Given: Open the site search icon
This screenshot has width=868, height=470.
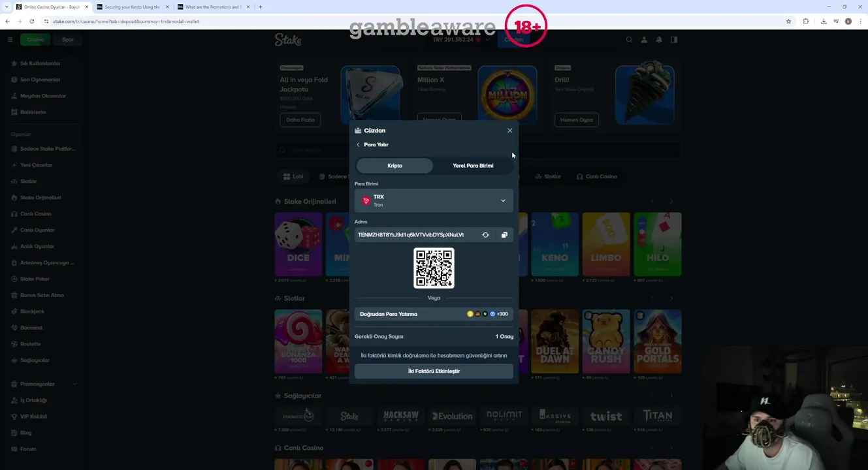Looking at the screenshot, I should point(629,40).
